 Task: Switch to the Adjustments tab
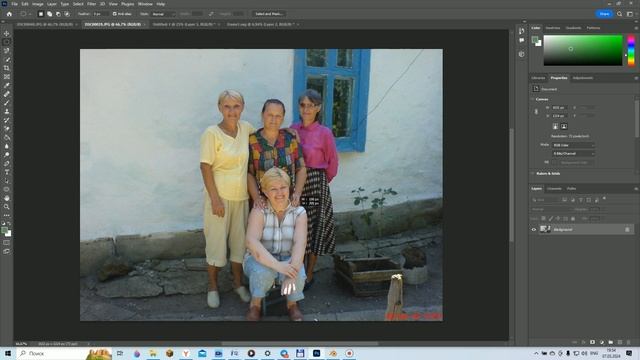[x=583, y=78]
